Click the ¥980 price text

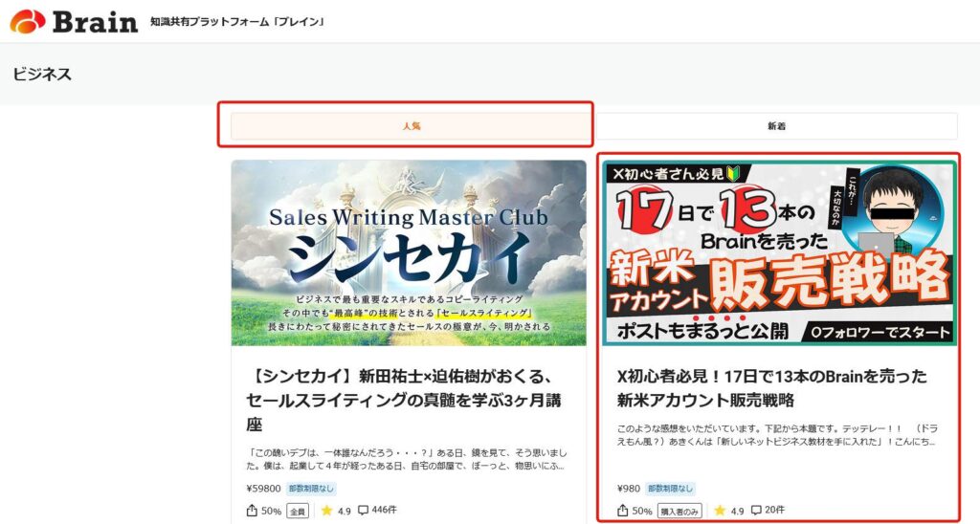[x=628, y=489]
